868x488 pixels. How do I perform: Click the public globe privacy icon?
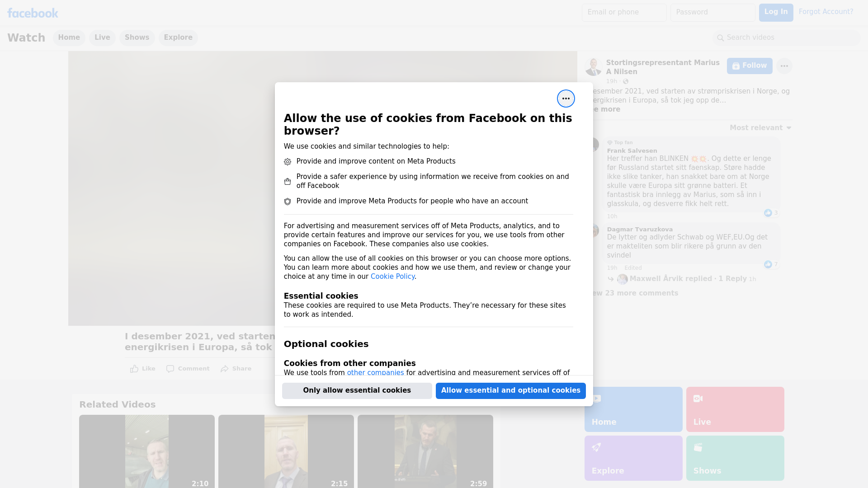pyautogui.click(x=626, y=81)
